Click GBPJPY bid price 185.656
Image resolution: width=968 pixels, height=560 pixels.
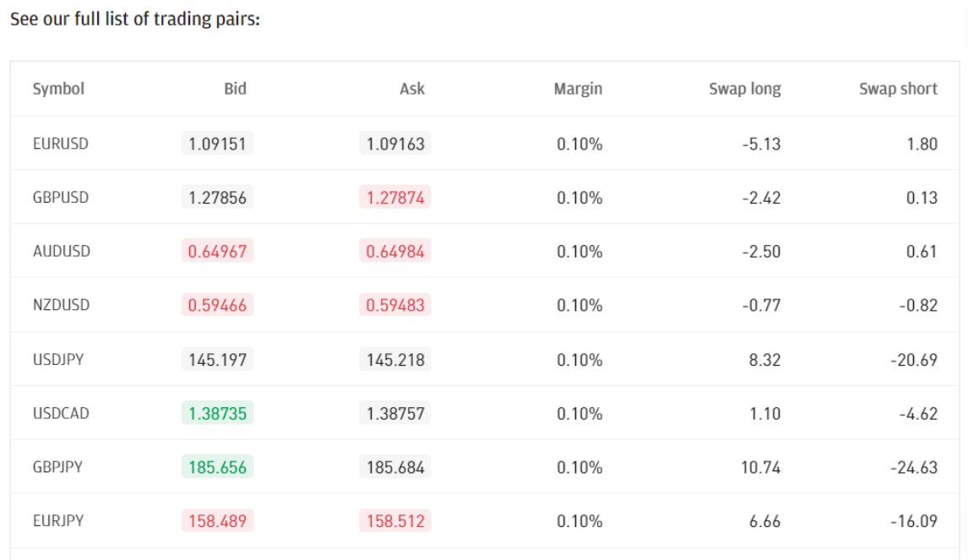(217, 467)
